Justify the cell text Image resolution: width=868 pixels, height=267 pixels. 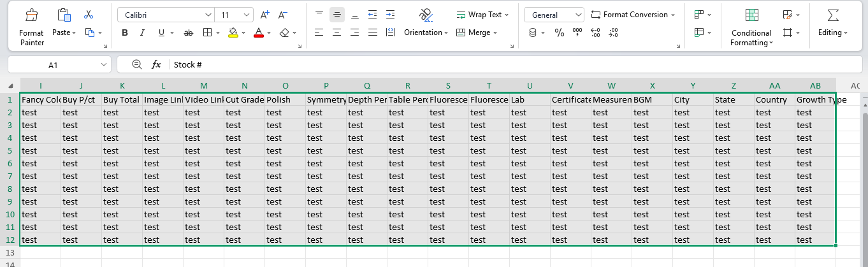click(373, 32)
